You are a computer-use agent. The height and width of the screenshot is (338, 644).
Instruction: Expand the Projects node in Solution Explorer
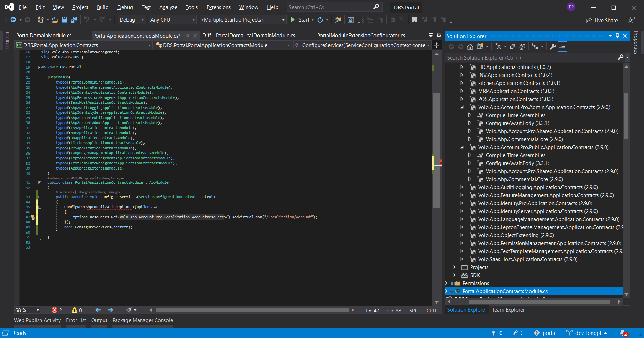coord(454,267)
